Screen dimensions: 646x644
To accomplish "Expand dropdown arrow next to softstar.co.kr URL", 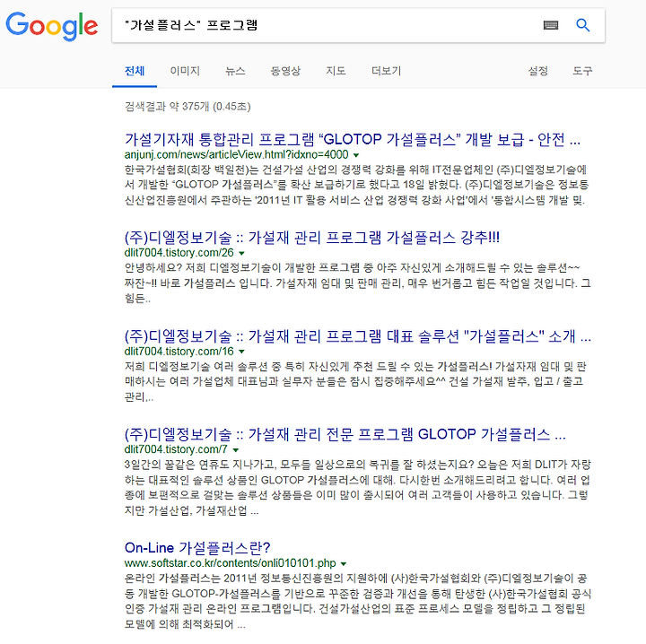I will pos(344,563).
